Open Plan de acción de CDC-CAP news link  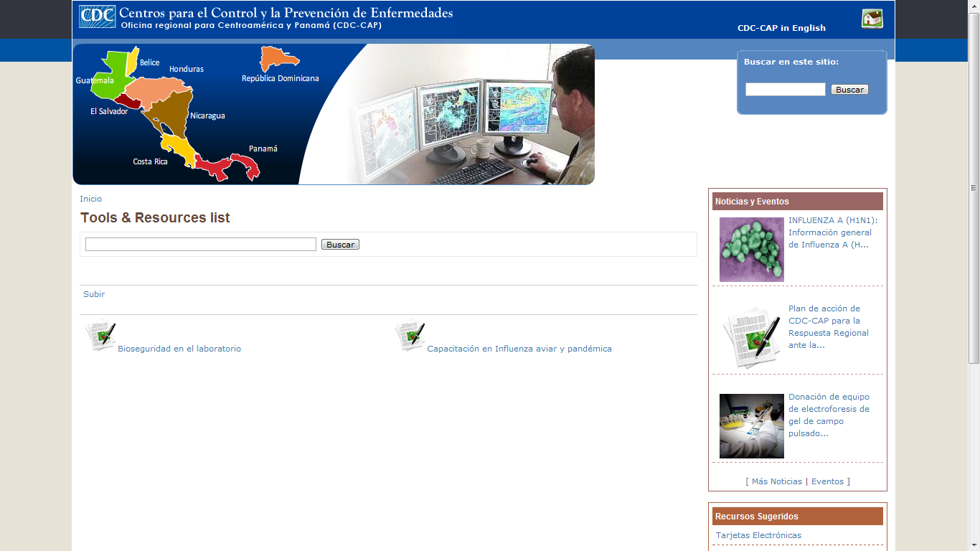tap(829, 326)
